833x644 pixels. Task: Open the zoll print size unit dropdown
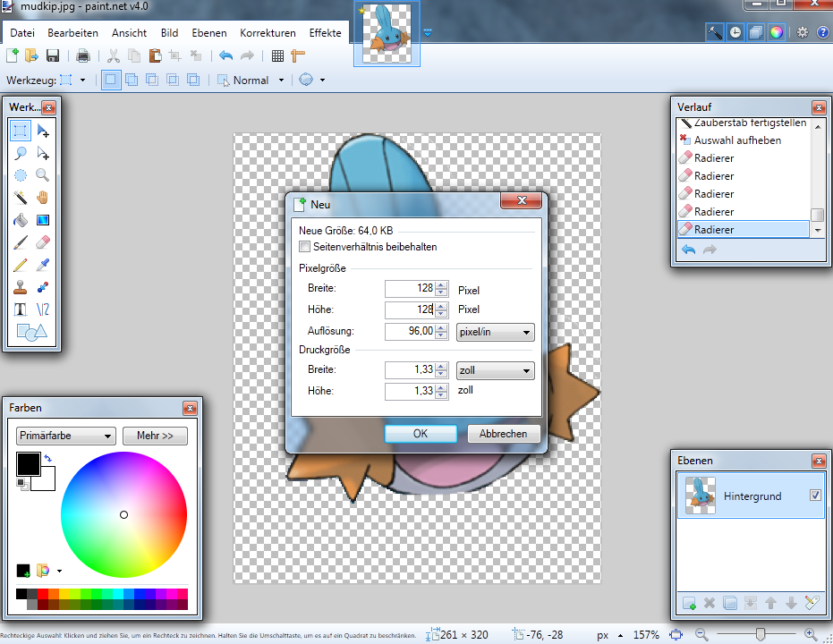pyautogui.click(x=495, y=370)
